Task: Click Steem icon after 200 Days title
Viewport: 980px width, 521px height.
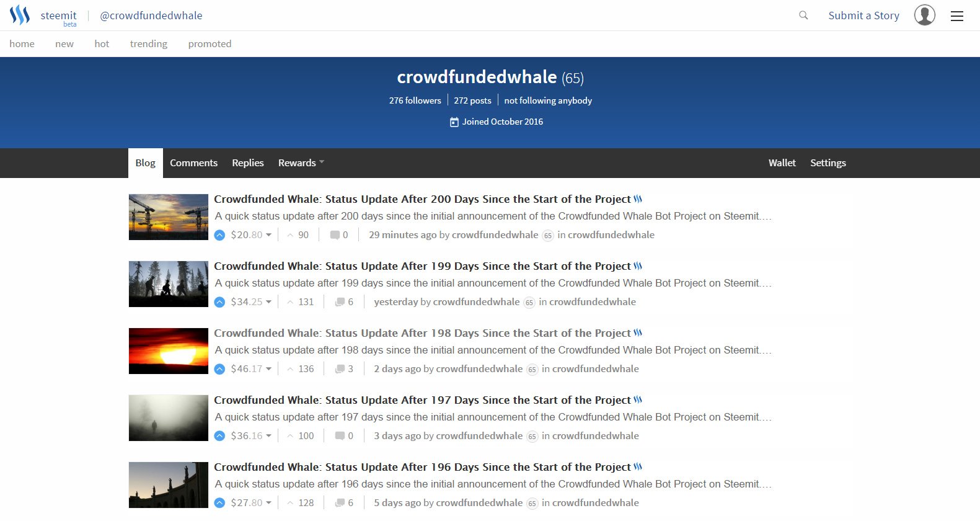Action: click(x=638, y=199)
